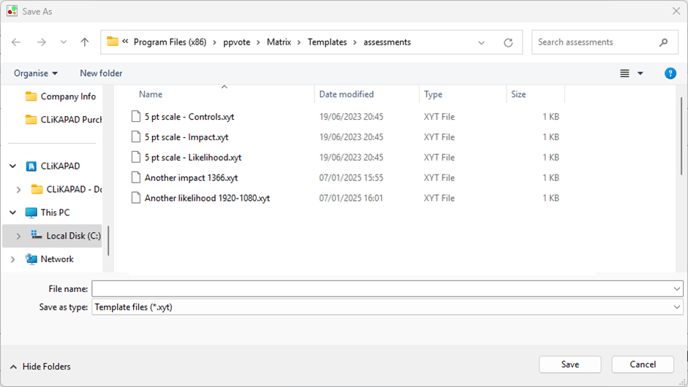Expand the Network tree node
This screenshot has width=688, height=387.
point(13,259)
